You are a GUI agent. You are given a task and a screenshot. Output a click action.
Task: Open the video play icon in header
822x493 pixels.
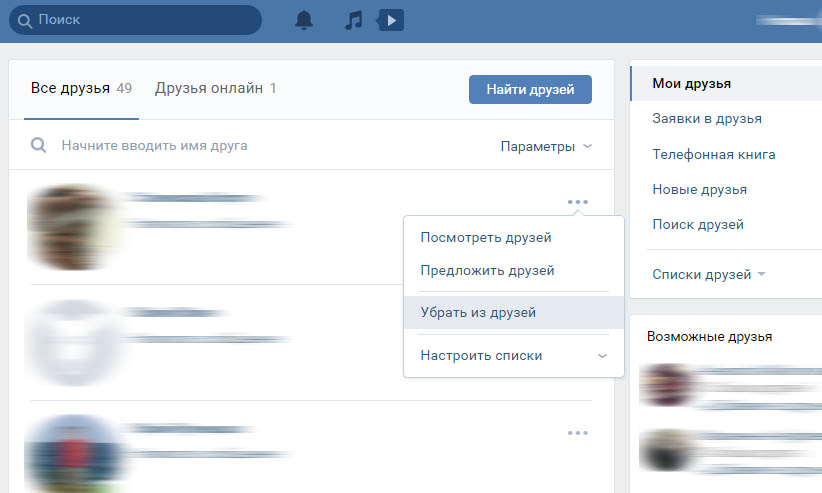391,20
